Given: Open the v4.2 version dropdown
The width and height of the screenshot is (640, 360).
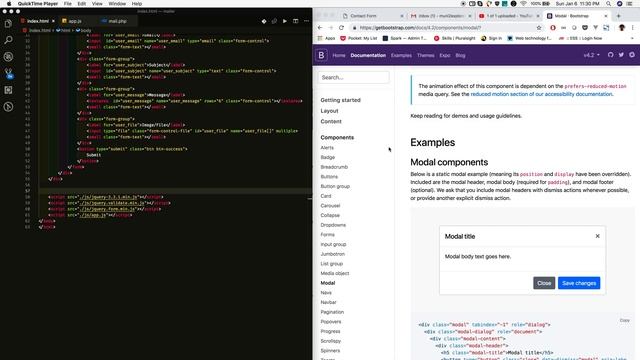Looking at the screenshot, I should [x=591, y=55].
